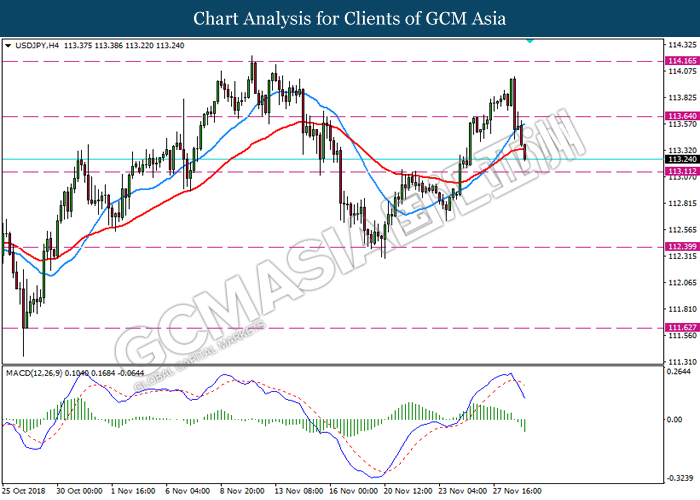
Task: Select the 114.165 resistance level label
Action: [x=681, y=61]
